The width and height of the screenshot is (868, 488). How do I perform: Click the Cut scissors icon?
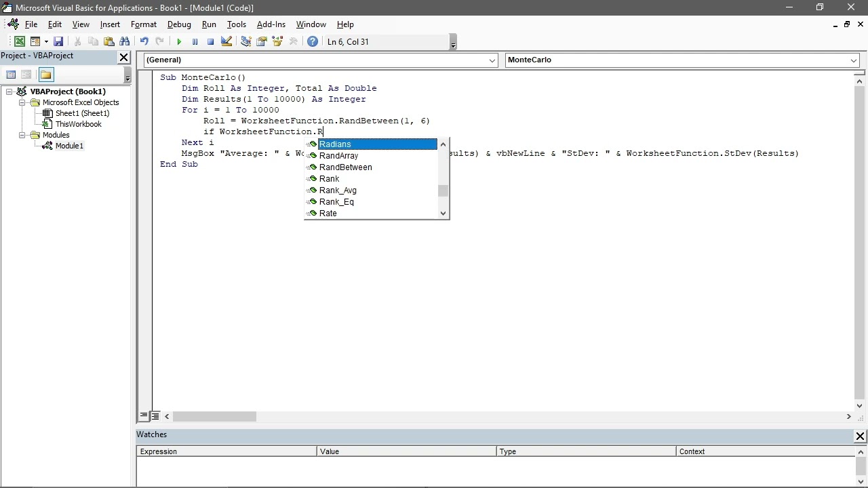click(77, 42)
